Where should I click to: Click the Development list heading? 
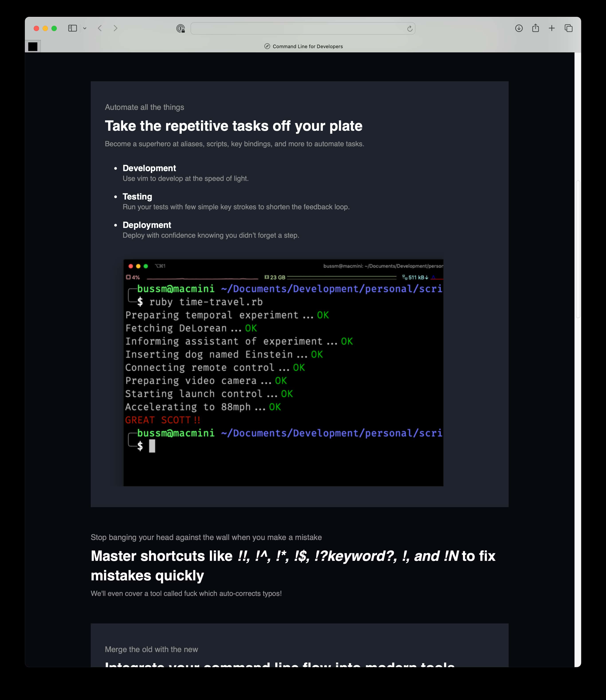pyautogui.click(x=149, y=168)
